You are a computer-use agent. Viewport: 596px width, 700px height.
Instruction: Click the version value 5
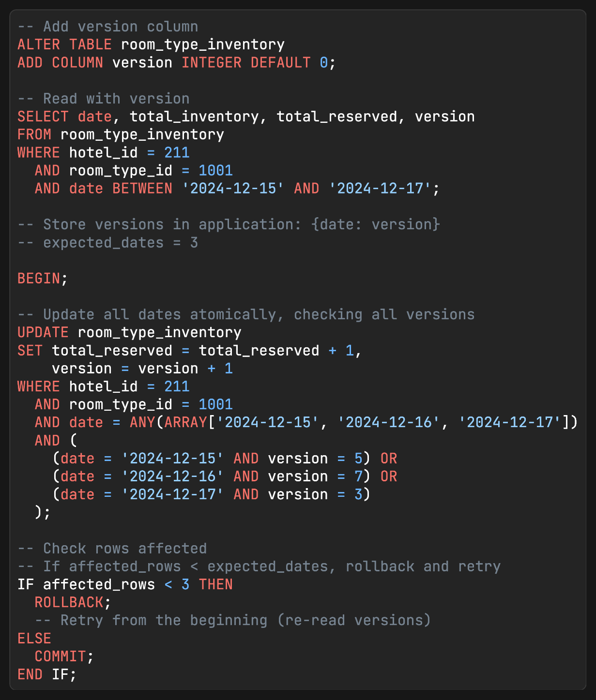pyautogui.click(x=358, y=459)
